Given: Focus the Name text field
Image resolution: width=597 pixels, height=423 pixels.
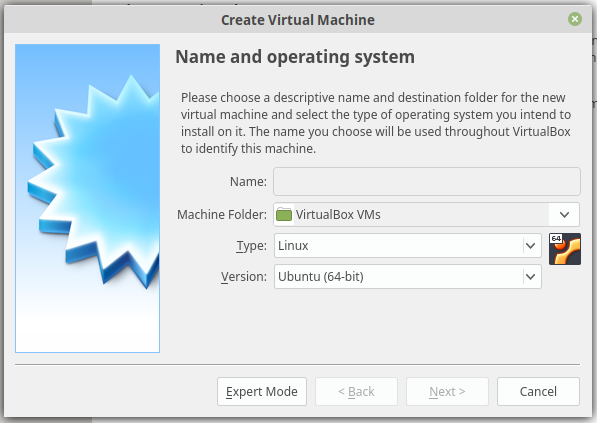Looking at the screenshot, I should click(x=426, y=182).
